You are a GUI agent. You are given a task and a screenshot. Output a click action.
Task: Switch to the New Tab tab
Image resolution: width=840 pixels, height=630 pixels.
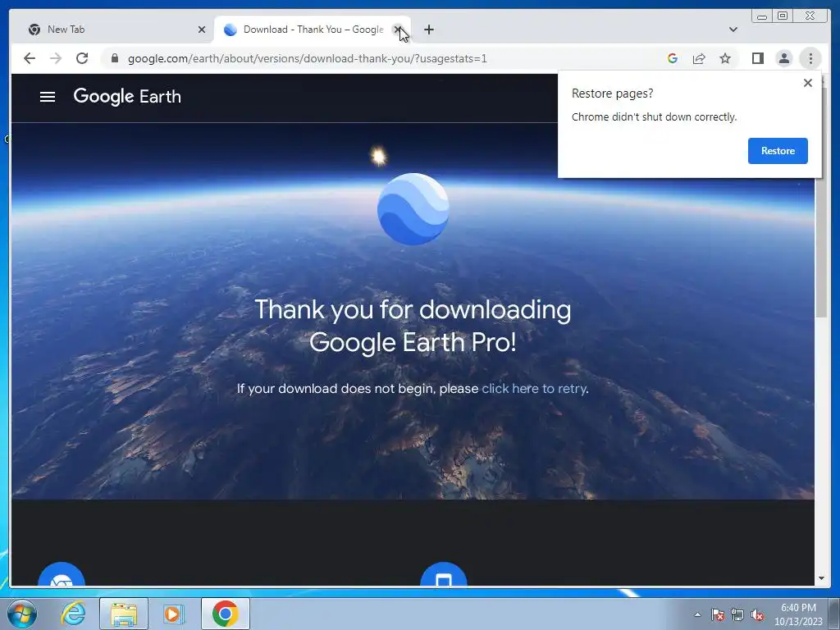(112, 30)
